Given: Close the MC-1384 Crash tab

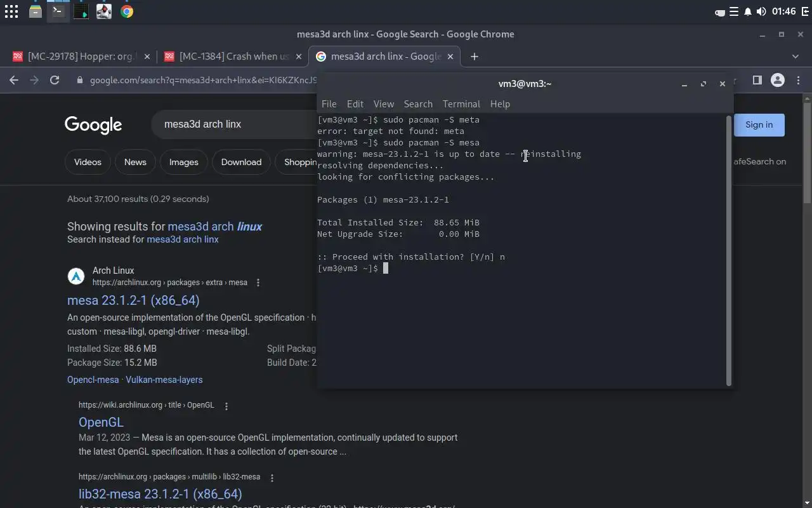Looking at the screenshot, I should (x=299, y=57).
